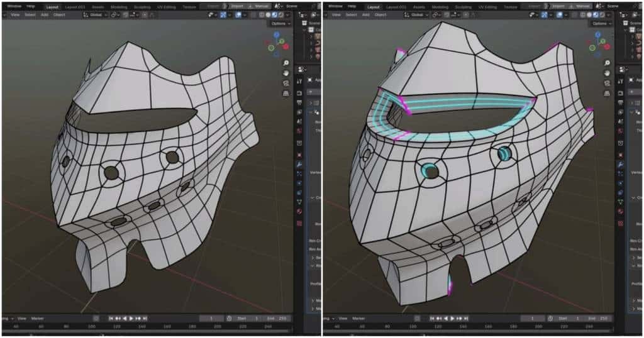
Task: Open pivot point dropdown in left window
Action: coord(116,15)
